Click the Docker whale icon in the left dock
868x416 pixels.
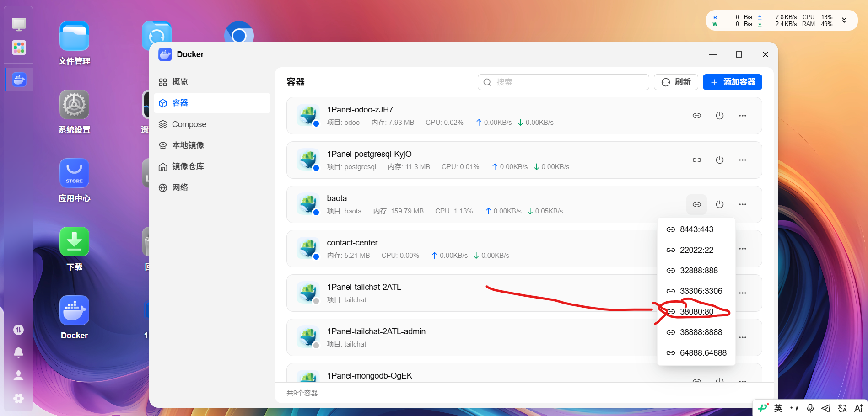pyautogui.click(x=19, y=80)
